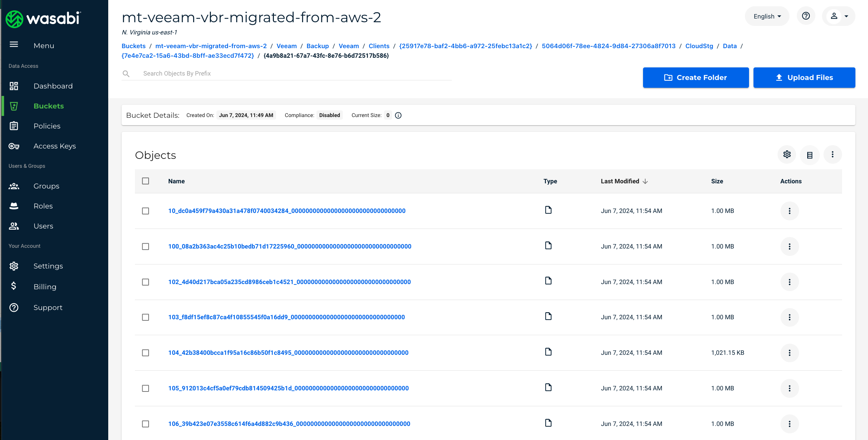
Task: Click the current size info icon
Action: (x=398, y=115)
